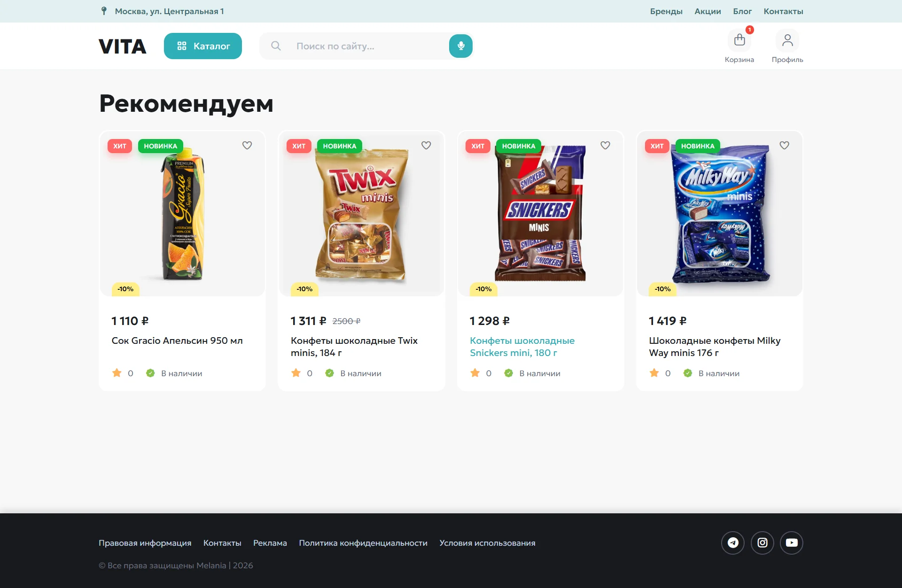The height and width of the screenshot is (588, 902).
Task: Open the YouTube icon in footer
Action: click(x=792, y=543)
